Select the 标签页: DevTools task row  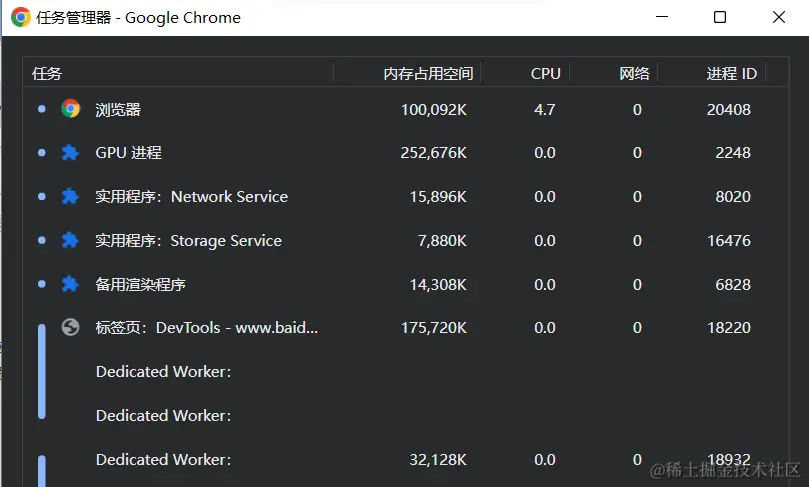coord(207,328)
